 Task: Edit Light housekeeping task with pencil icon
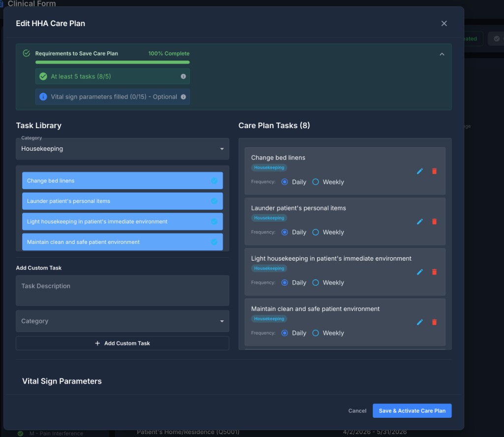pos(419,272)
